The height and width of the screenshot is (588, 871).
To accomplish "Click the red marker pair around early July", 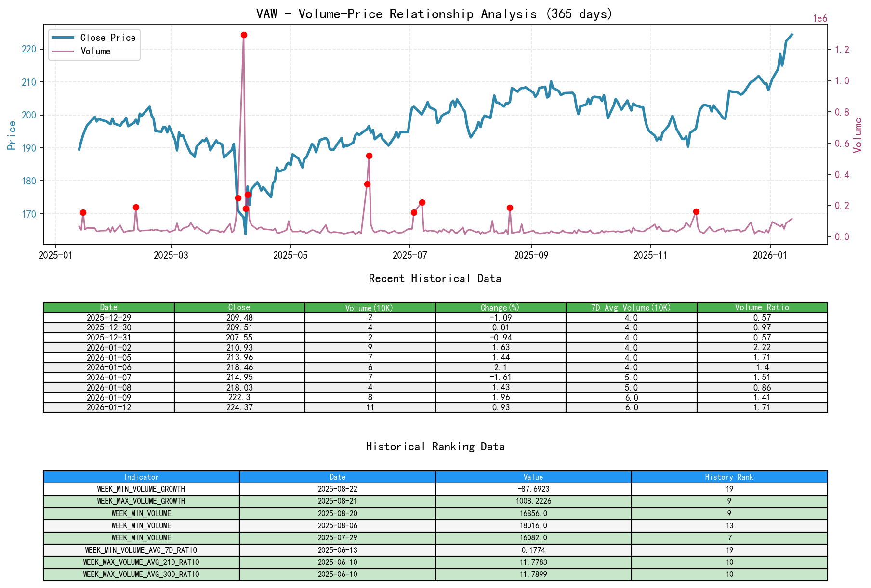I will point(422,203).
